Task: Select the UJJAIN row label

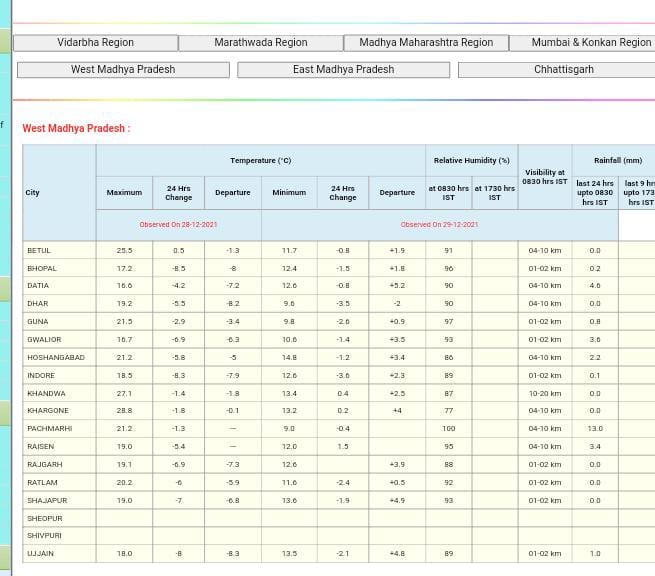Action: [40, 553]
